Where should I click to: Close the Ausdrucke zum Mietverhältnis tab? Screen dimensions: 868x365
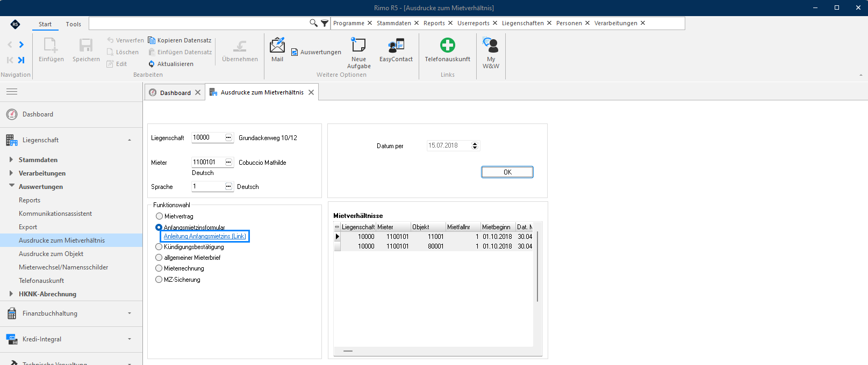click(x=311, y=92)
